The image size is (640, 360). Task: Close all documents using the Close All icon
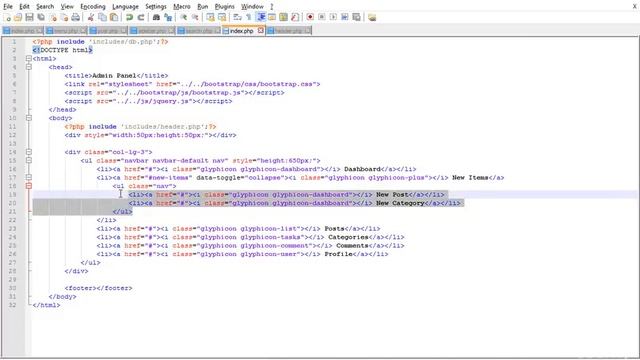[64, 17]
